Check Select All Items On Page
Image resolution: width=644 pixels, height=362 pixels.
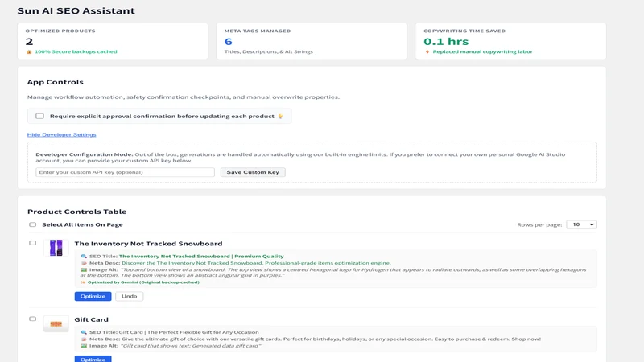[32, 224]
